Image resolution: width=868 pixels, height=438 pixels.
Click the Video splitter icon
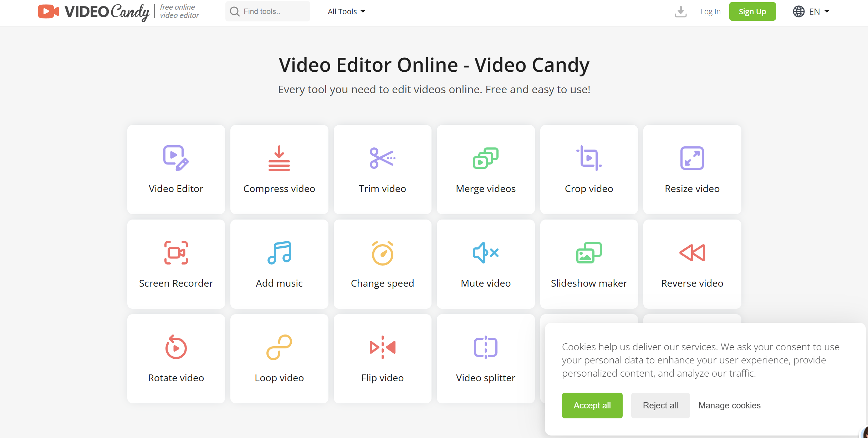point(486,347)
